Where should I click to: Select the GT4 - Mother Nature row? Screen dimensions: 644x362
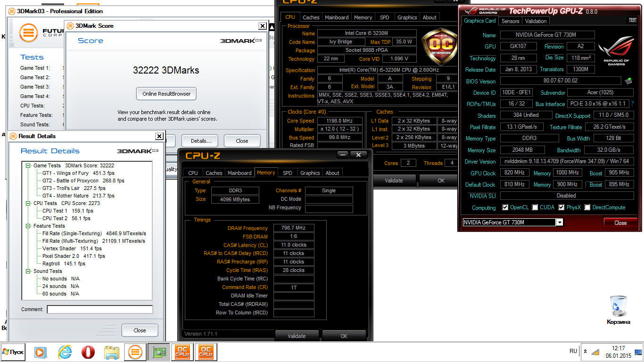click(x=78, y=196)
